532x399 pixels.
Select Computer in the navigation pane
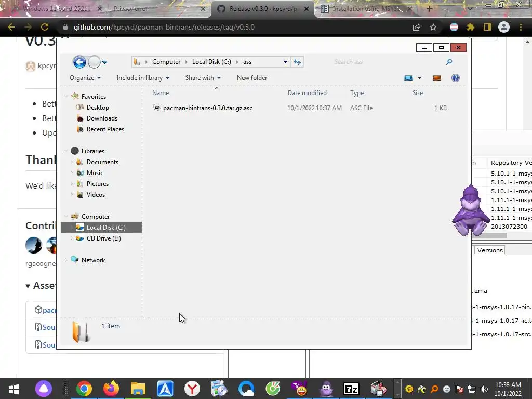(96, 217)
